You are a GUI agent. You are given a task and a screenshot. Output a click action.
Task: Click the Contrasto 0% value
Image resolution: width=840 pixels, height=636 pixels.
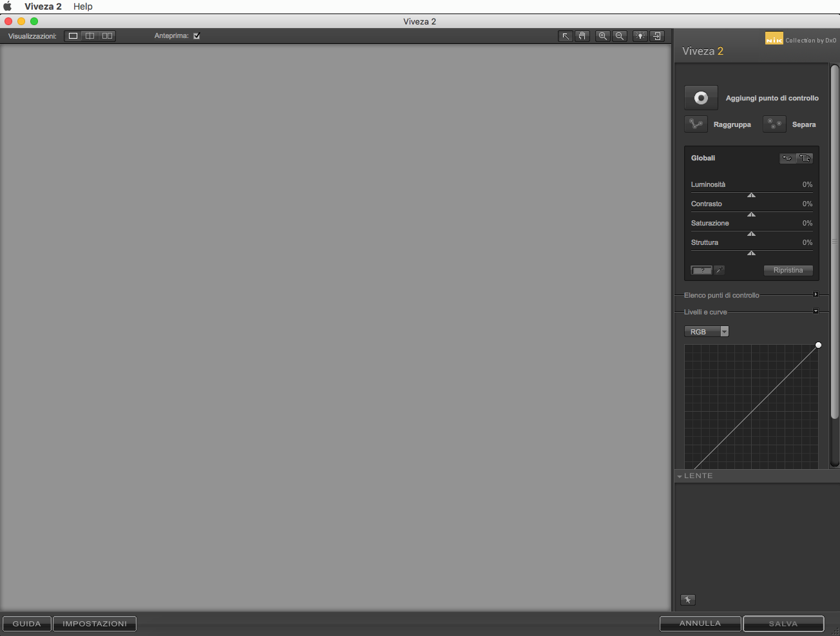tap(807, 204)
